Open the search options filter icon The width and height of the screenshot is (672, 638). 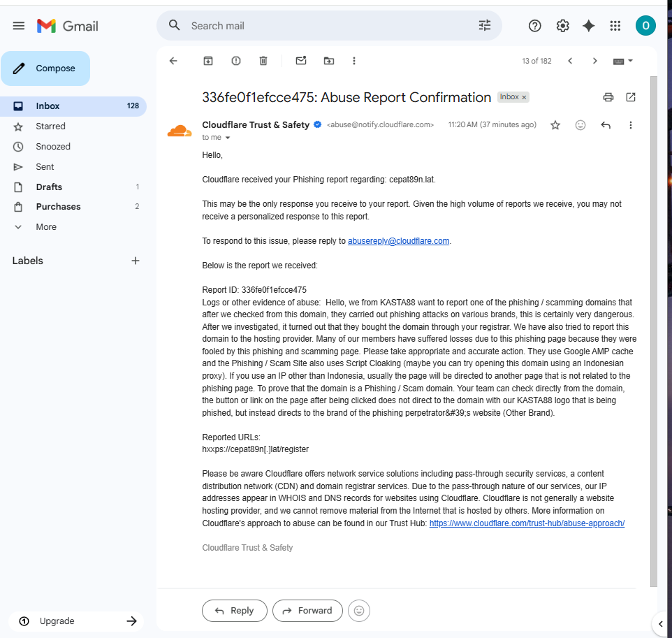pos(485,25)
